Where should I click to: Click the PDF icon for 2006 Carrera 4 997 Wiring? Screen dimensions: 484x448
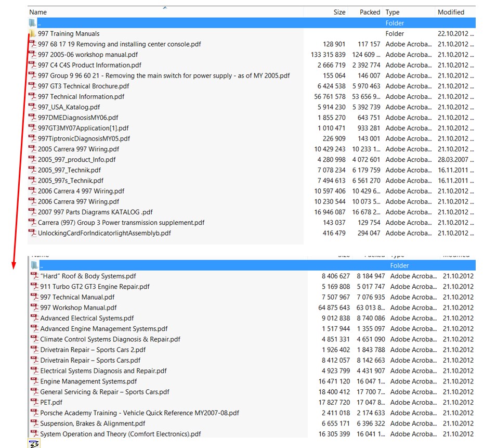pos(32,191)
